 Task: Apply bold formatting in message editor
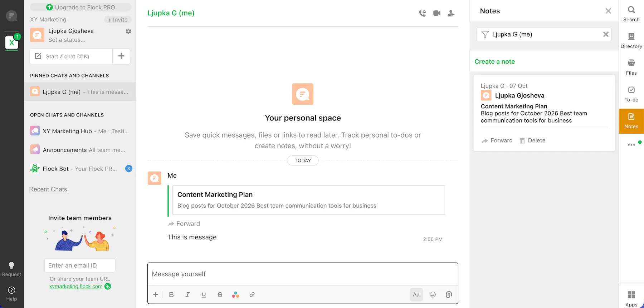pos(171,295)
